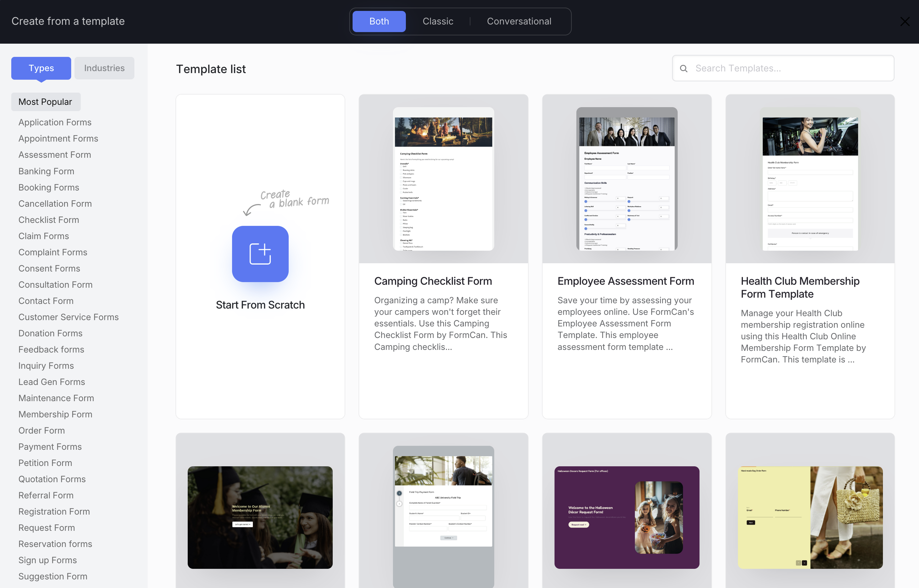Image resolution: width=919 pixels, height=588 pixels.
Task: Select the Conversational form type
Action: [x=518, y=21]
